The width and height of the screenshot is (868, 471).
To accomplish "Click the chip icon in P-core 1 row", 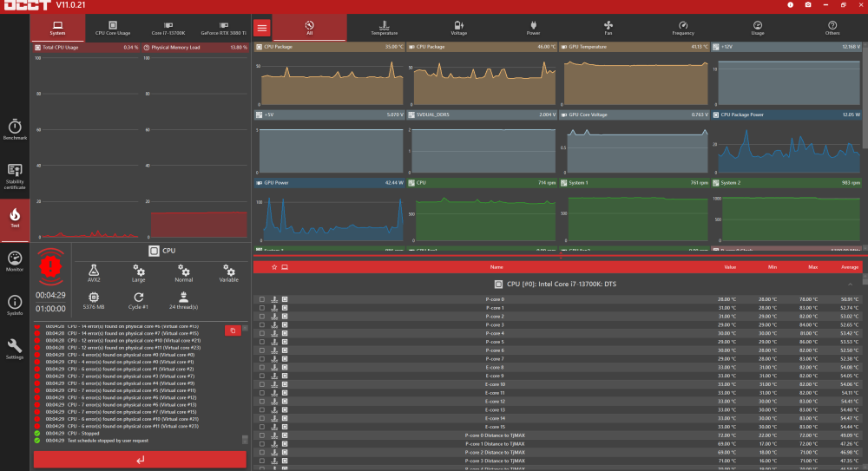I will pos(285,308).
